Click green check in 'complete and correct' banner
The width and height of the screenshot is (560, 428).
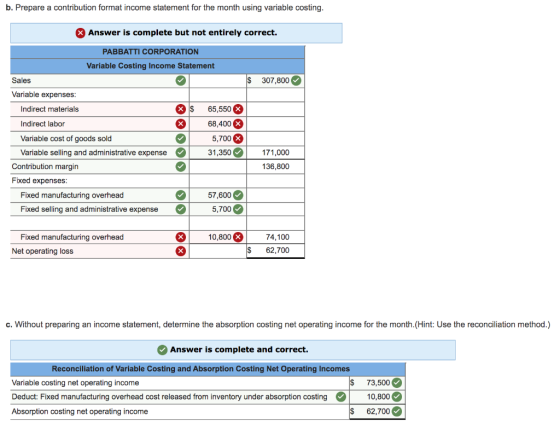(x=162, y=350)
